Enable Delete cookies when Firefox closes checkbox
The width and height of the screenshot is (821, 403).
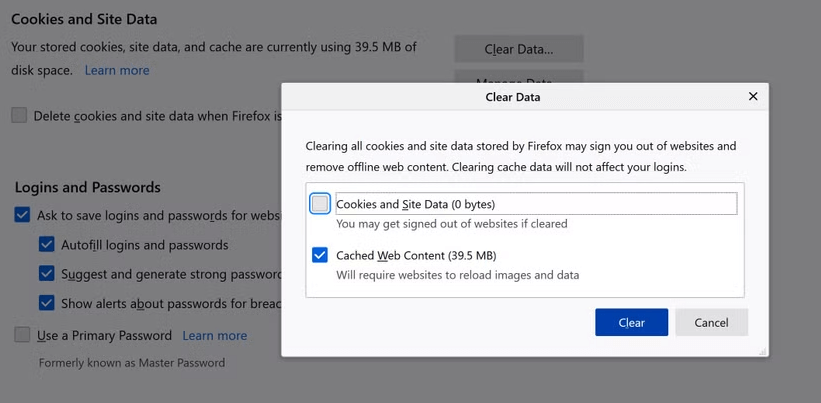(20, 115)
